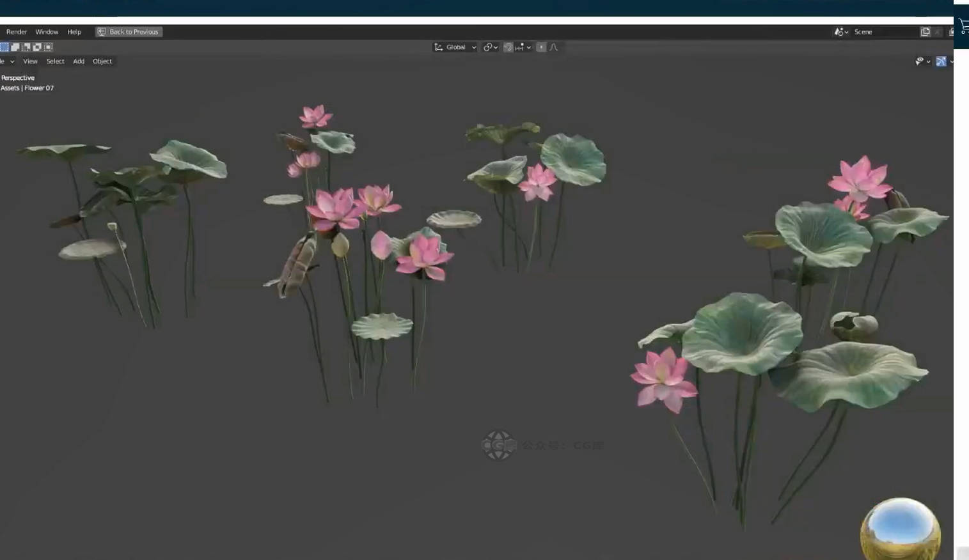Click the HDRI preview sphere
This screenshot has width=969, height=560.
(x=900, y=529)
